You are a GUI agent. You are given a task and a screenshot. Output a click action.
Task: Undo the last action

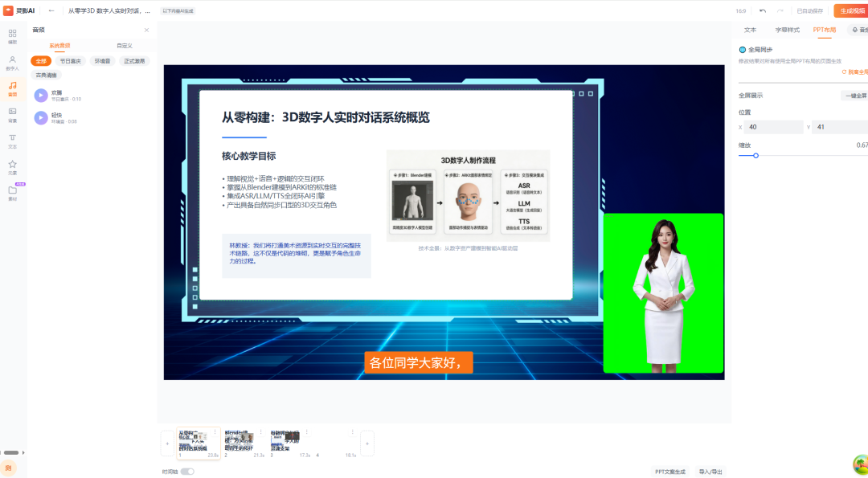[x=763, y=11]
